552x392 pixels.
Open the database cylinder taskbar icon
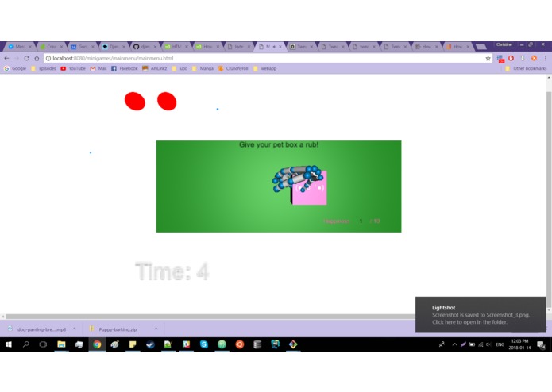click(x=257, y=344)
